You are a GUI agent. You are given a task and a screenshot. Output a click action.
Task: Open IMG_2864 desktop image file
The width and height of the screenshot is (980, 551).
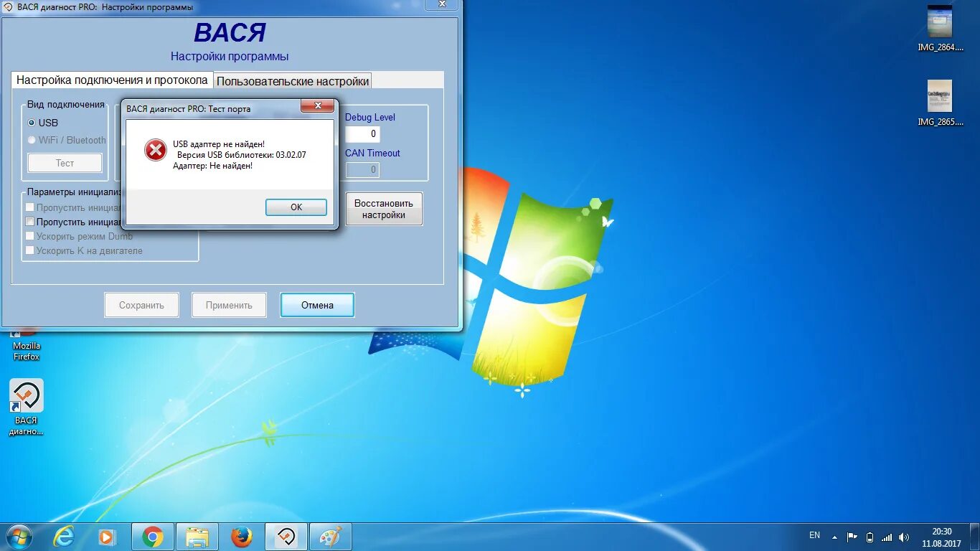tap(940, 28)
